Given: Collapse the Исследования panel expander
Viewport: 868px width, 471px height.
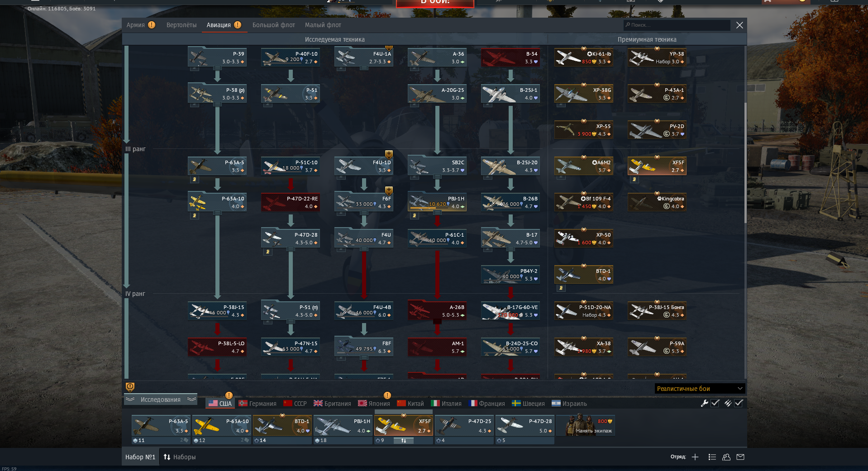Looking at the screenshot, I should pyautogui.click(x=161, y=400).
